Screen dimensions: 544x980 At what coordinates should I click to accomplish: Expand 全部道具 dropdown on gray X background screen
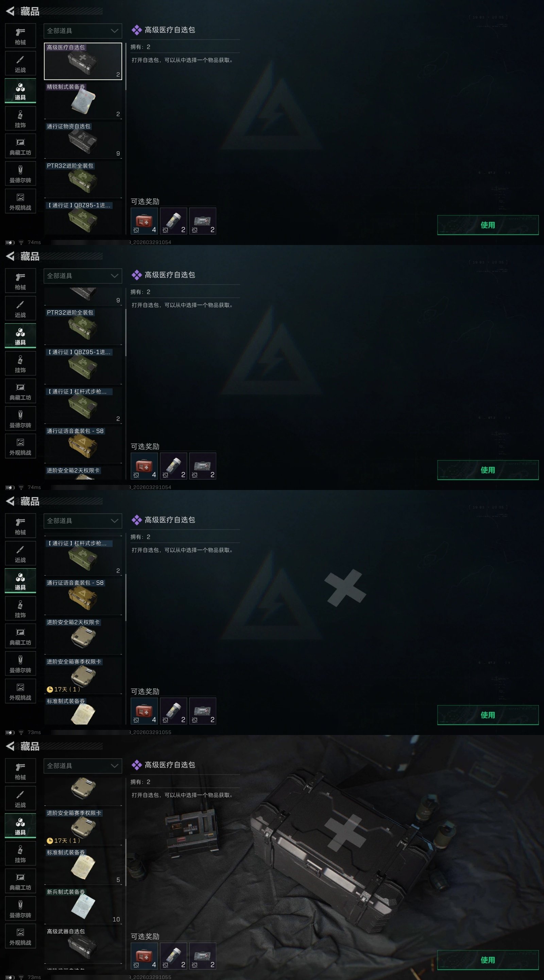[83, 520]
